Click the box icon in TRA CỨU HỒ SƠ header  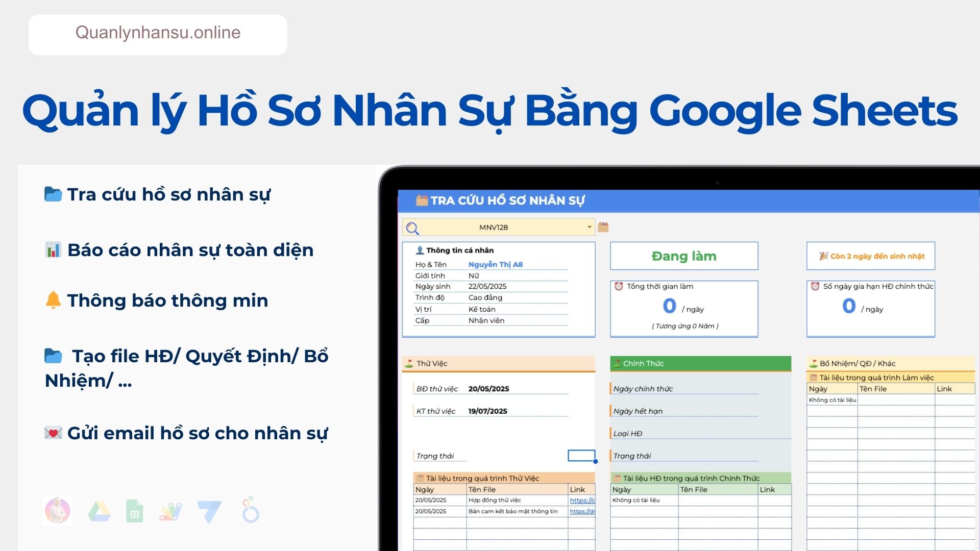point(422,200)
